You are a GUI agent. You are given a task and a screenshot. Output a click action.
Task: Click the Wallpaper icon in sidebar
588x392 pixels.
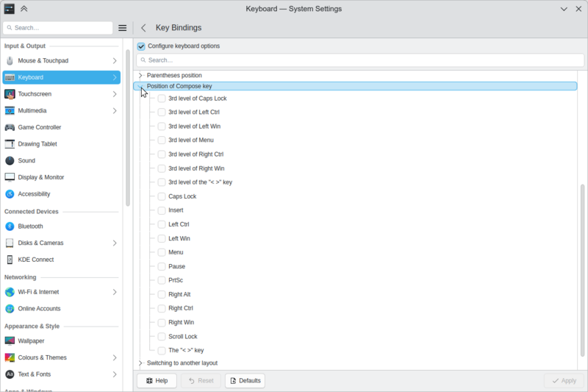pos(10,341)
